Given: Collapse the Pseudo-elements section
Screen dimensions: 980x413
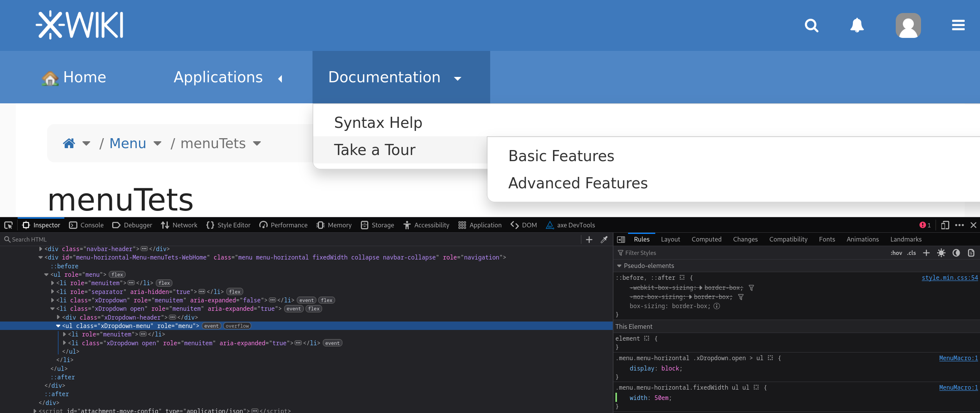Looking at the screenshot, I should (x=619, y=266).
